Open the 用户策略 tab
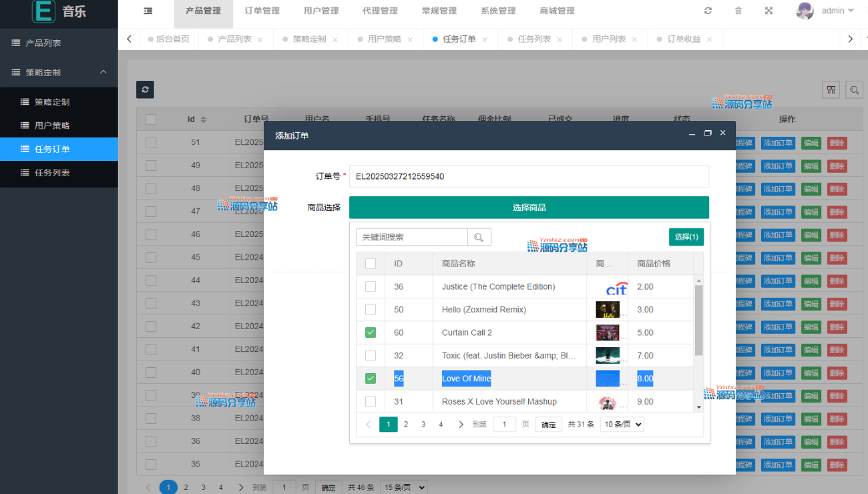This screenshot has height=494, width=868. [x=384, y=39]
